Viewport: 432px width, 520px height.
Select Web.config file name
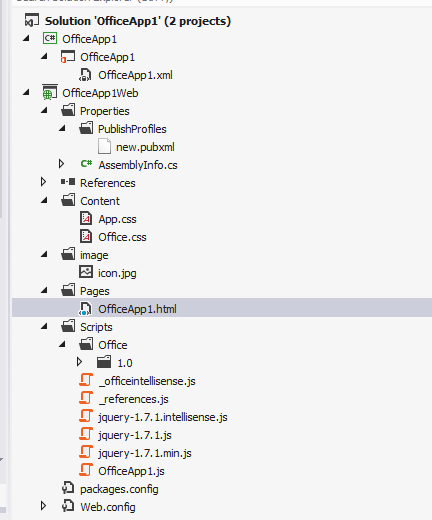(108, 507)
